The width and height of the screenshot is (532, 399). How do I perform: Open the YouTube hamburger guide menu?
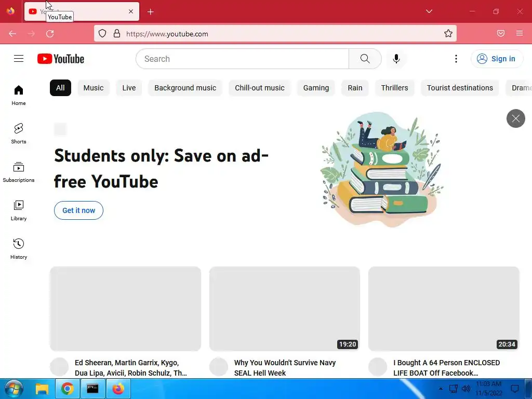coord(19,59)
